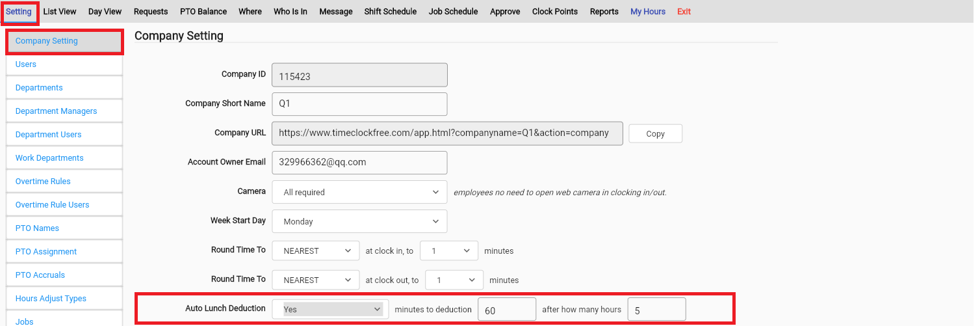Go to Shift Schedule menu

[391, 12]
